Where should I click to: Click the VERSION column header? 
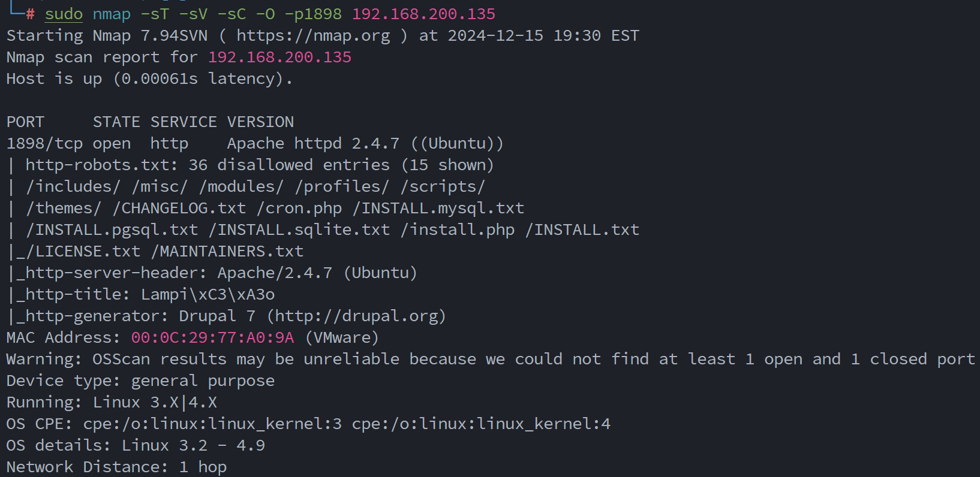click(x=260, y=122)
